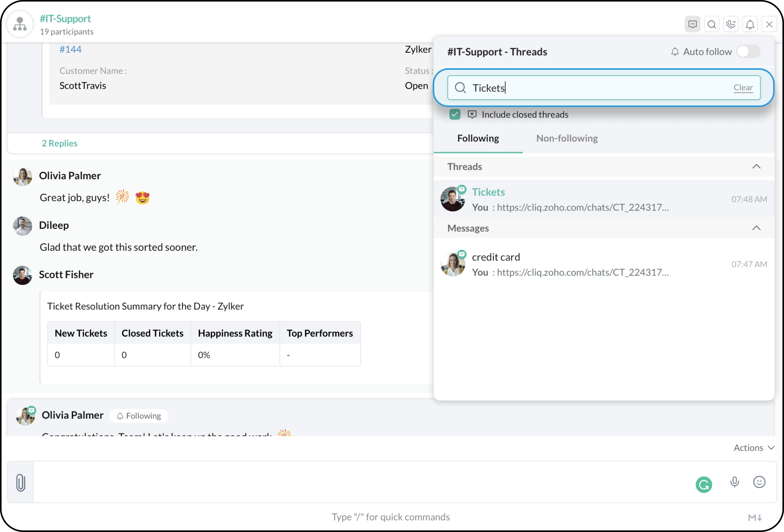Open the 2 Replies link
Screen dimensions: 784x532
pyautogui.click(x=60, y=143)
